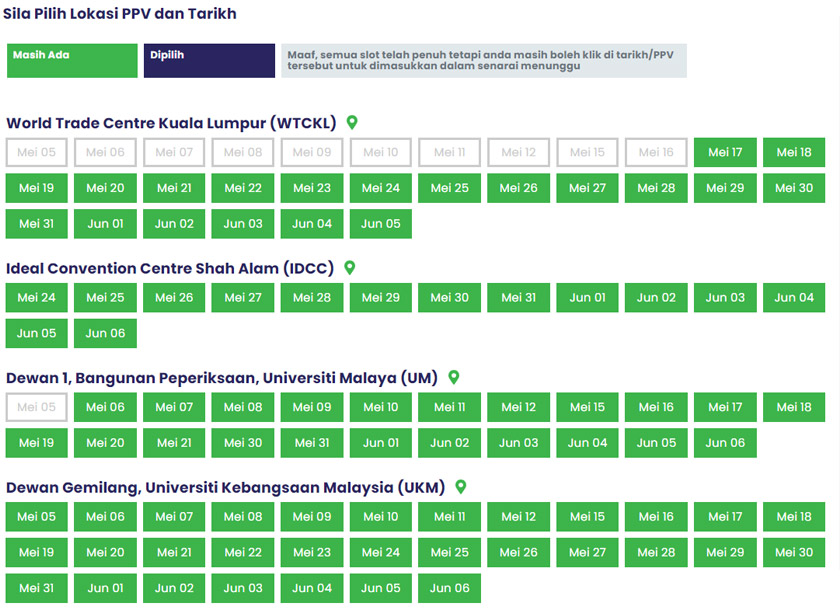Select Mei 05 at Dewan Gemilang UKM
Viewport: 840px width, 614px height.
coord(36,517)
